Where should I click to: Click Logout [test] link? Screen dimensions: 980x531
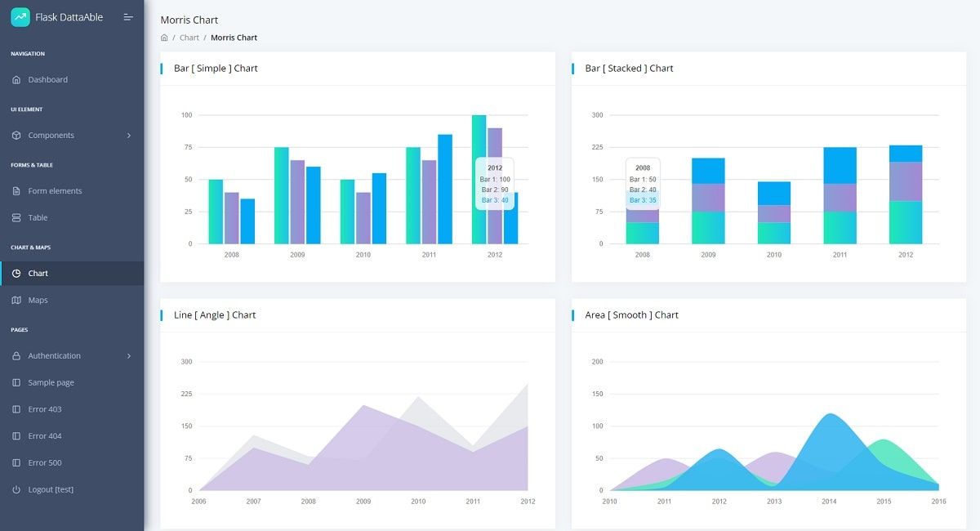click(x=72, y=490)
